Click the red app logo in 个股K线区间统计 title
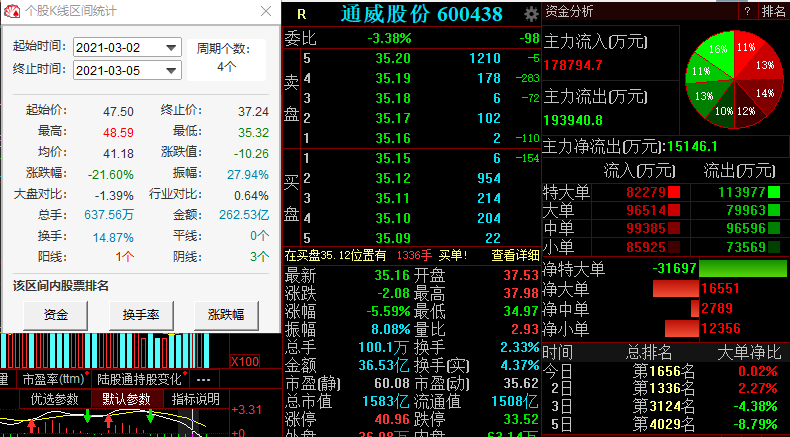The height and width of the screenshot is (437, 790). [12, 11]
